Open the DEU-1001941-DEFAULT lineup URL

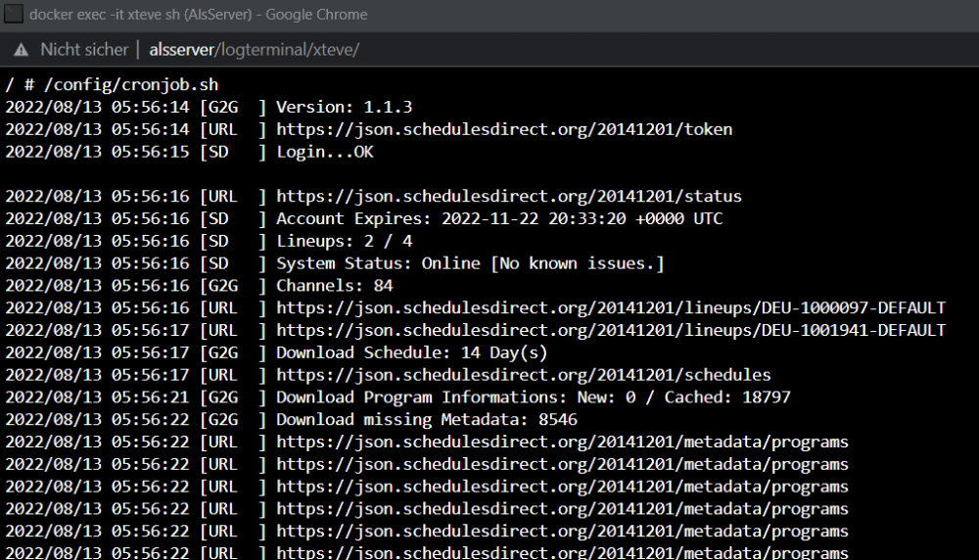coord(611,330)
